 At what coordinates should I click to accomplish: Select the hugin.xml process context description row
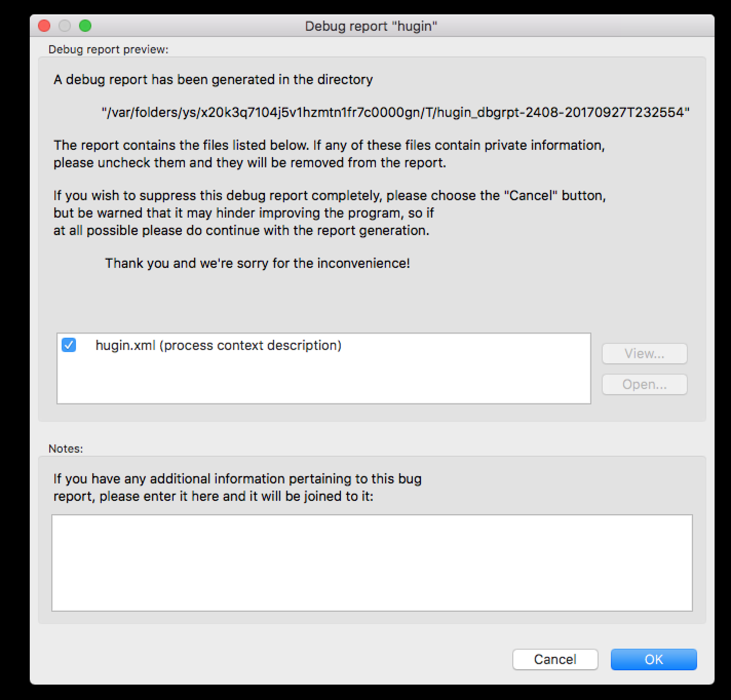click(x=218, y=345)
